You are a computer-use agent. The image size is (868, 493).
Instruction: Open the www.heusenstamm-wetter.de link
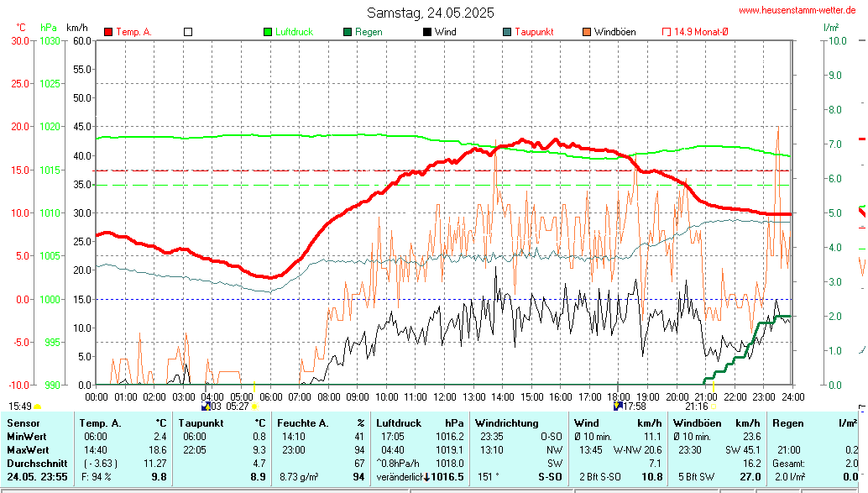(797, 10)
